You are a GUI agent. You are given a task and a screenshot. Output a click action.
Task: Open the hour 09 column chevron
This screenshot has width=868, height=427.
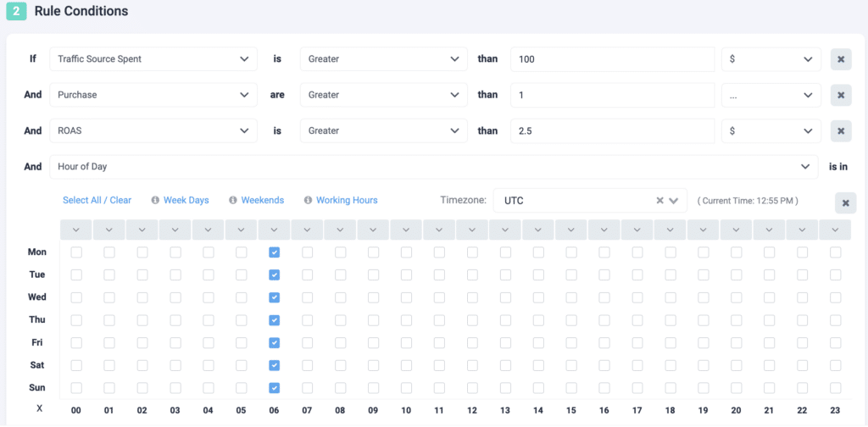(373, 230)
